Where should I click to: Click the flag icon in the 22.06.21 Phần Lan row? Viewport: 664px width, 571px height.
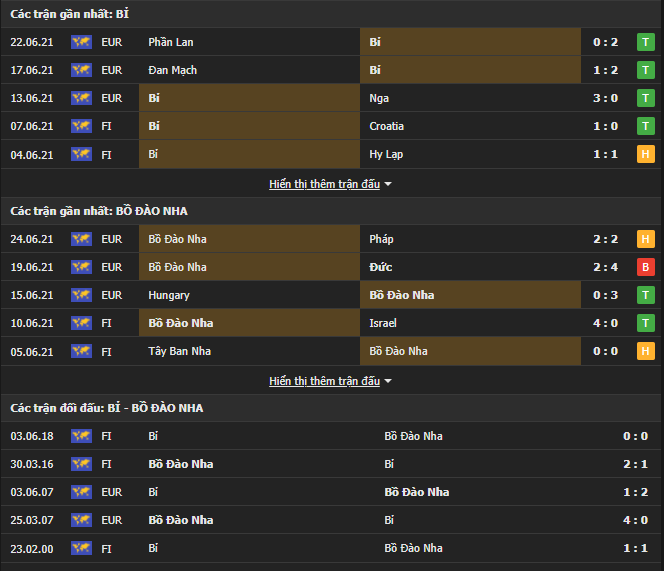[81, 42]
